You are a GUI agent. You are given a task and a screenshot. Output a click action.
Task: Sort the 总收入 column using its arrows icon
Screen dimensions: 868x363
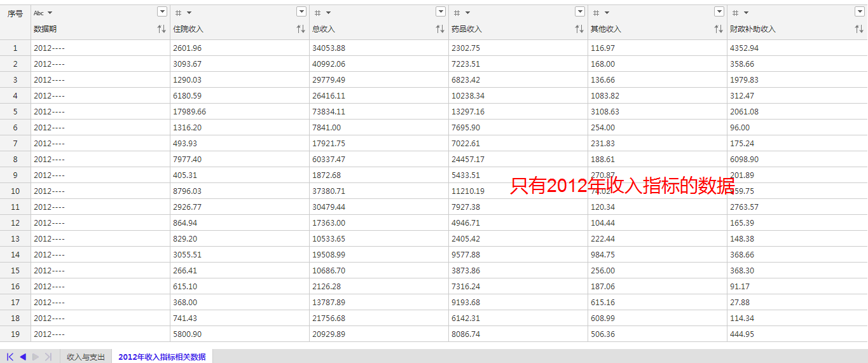click(440, 29)
